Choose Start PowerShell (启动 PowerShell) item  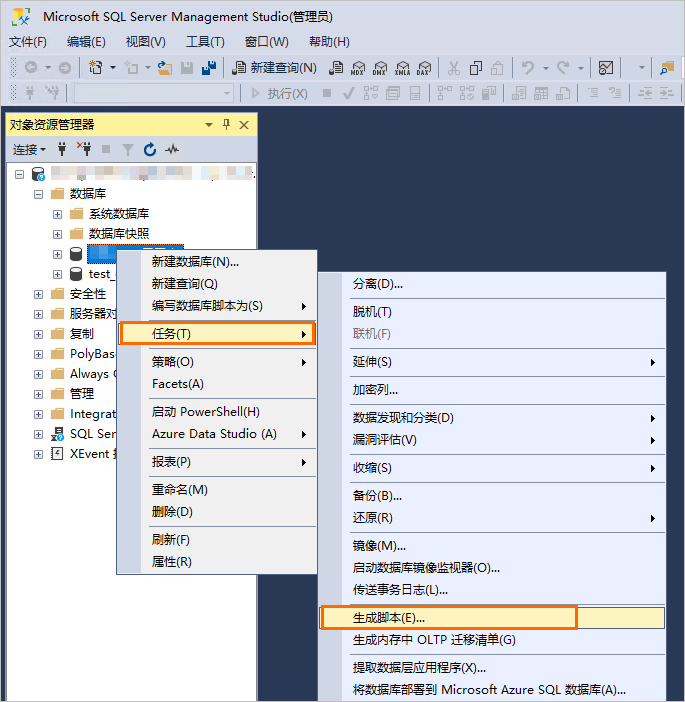[x=218, y=412]
